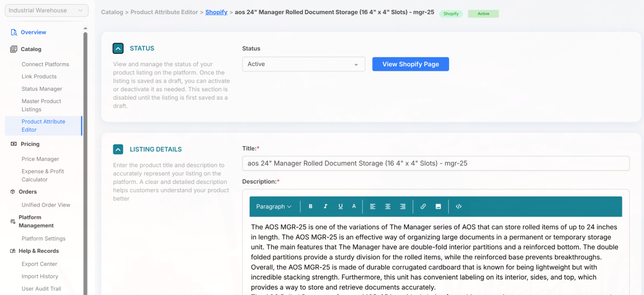Click the Overview magnifier document icon
Screen dimensions: 644x295
click(x=14, y=32)
